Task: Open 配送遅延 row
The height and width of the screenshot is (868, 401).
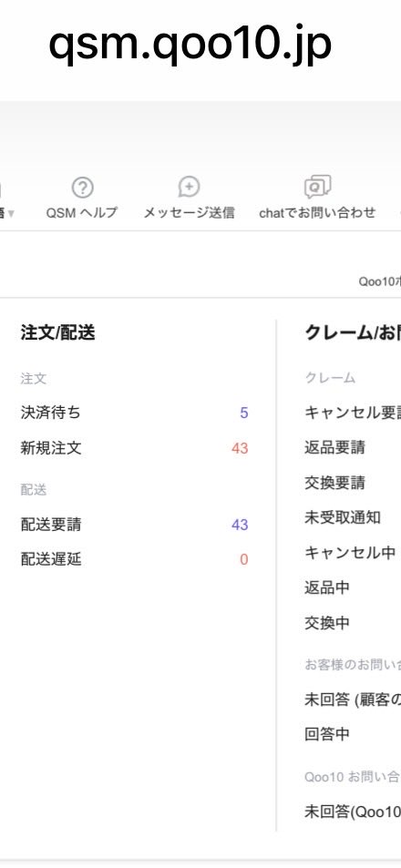Action: click(134, 559)
